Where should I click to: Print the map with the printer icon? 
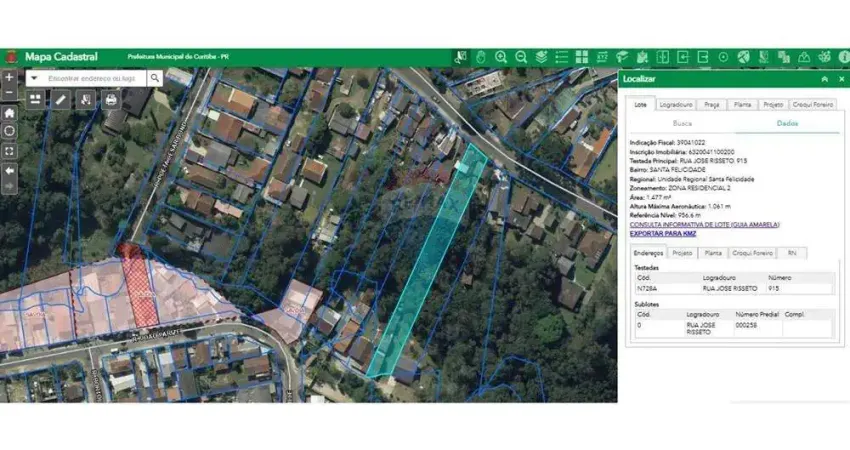point(111,100)
